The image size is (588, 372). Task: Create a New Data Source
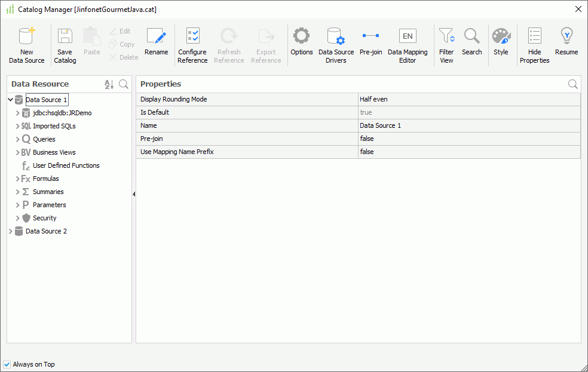click(x=26, y=42)
